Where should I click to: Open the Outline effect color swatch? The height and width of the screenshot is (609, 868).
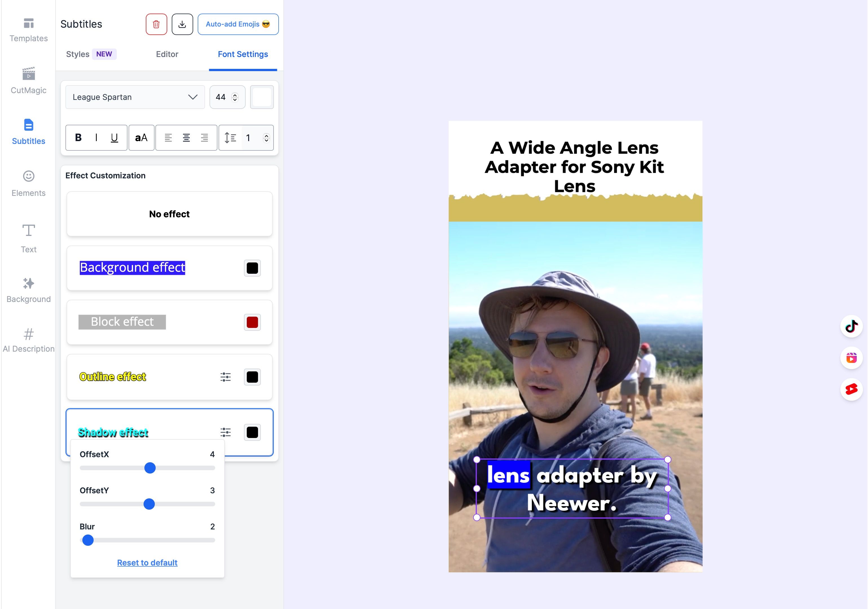coord(252,377)
